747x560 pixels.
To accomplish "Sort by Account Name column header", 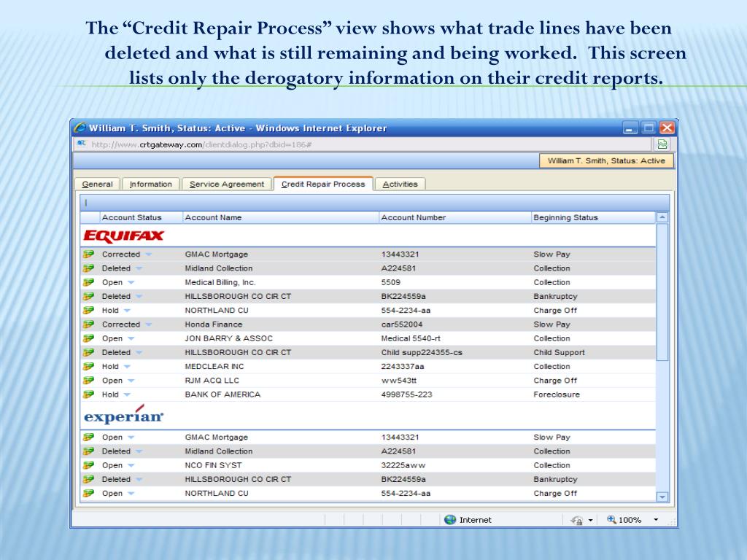I will point(281,217).
